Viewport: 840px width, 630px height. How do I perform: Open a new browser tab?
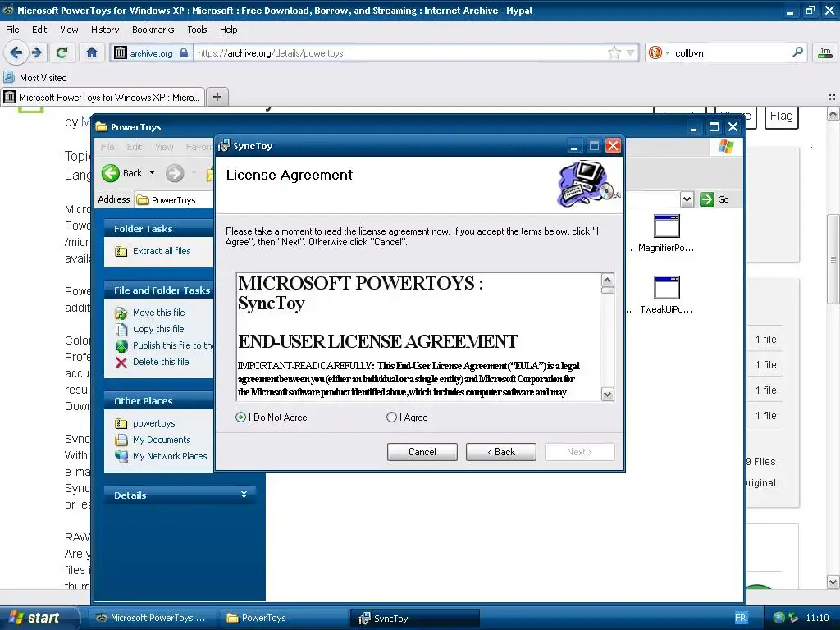(x=217, y=97)
